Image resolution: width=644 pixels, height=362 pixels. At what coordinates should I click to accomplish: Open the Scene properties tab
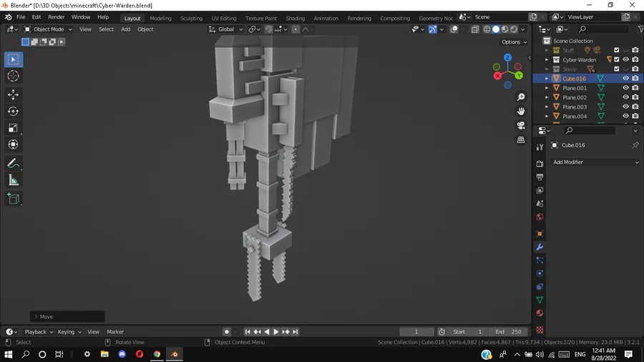click(x=540, y=204)
